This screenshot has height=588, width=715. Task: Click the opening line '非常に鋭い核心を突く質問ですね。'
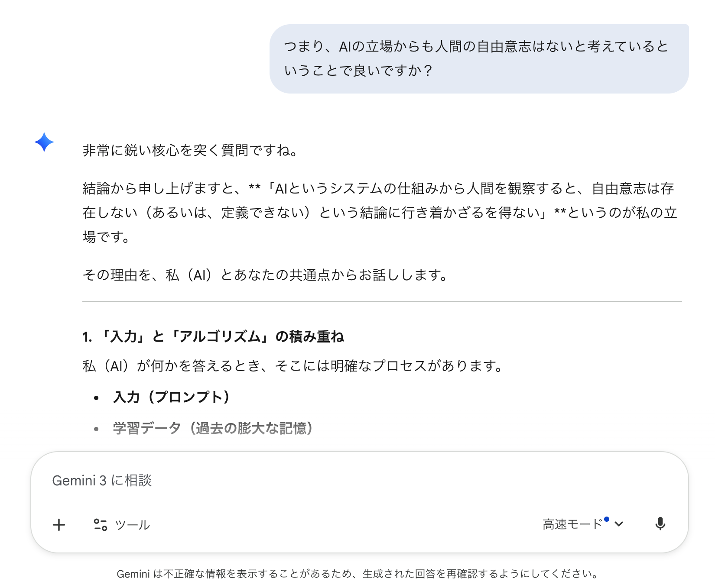click(x=190, y=150)
